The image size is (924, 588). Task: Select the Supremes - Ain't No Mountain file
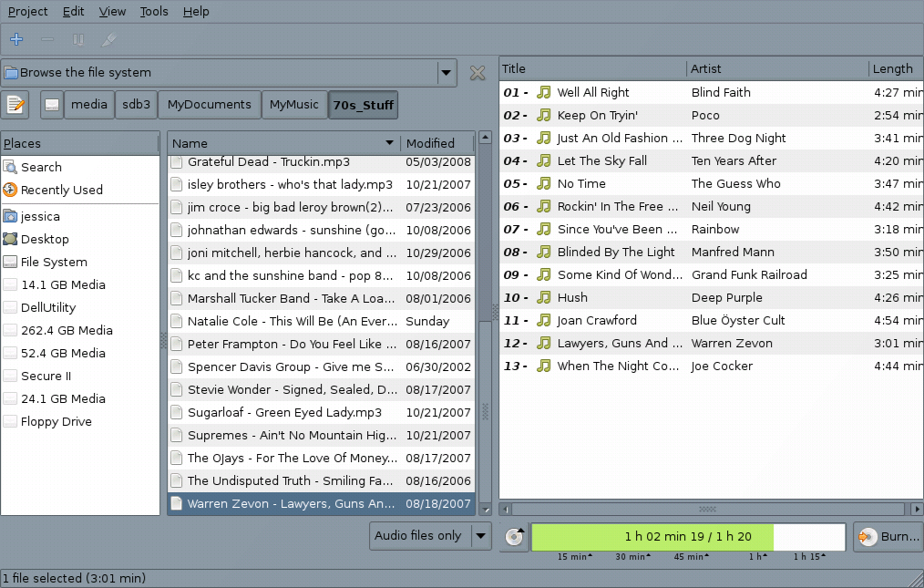point(321,435)
